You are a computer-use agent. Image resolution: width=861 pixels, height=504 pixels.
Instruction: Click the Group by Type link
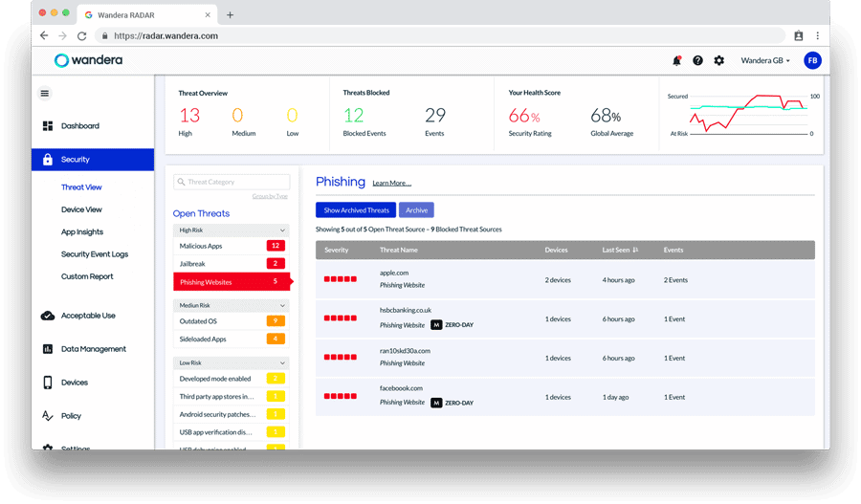(x=270, y=196)
